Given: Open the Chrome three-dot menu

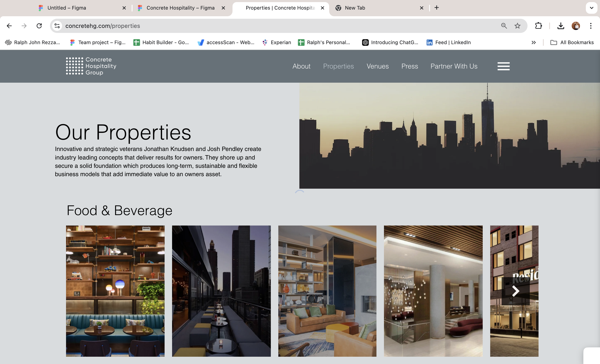Looking at the screenshot, I should click(591, 26).
